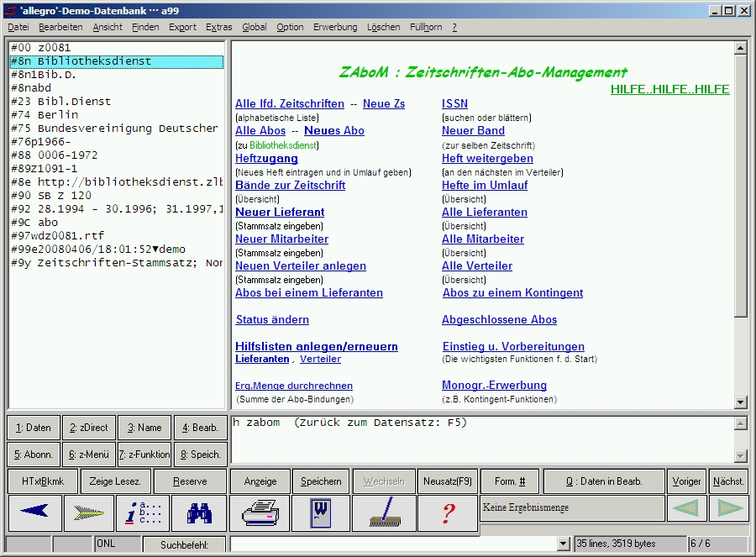Open the Erwerbung menu

335,28
